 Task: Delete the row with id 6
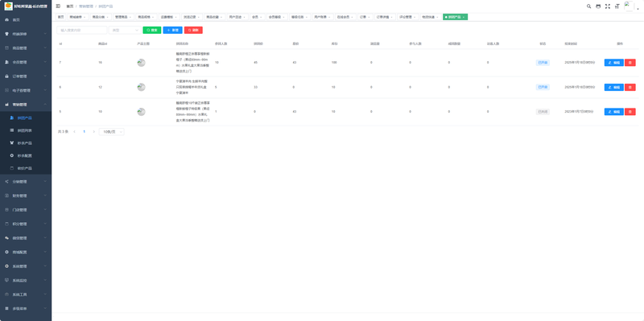(630, 88)
